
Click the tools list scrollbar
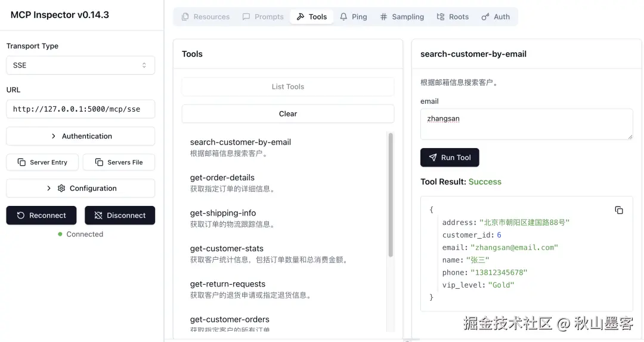point(391,195)
